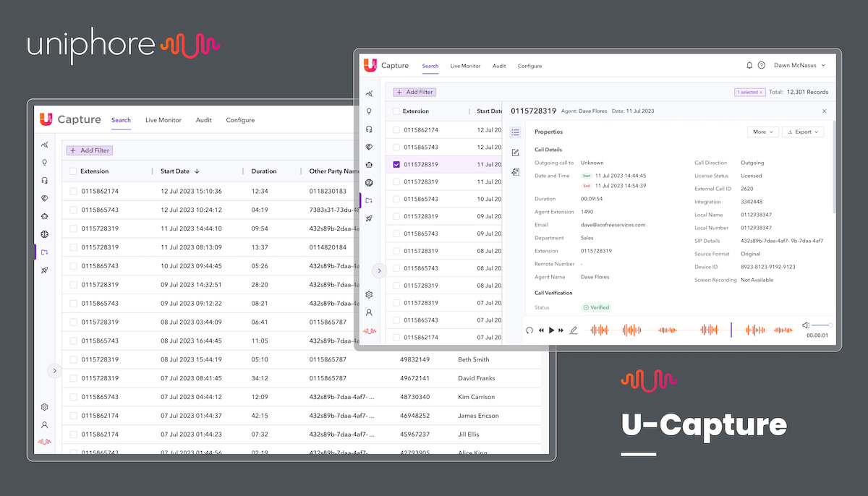Click the properties list icon beside the details panel
This screenshot has width=868, height=496.
(515, 132)
